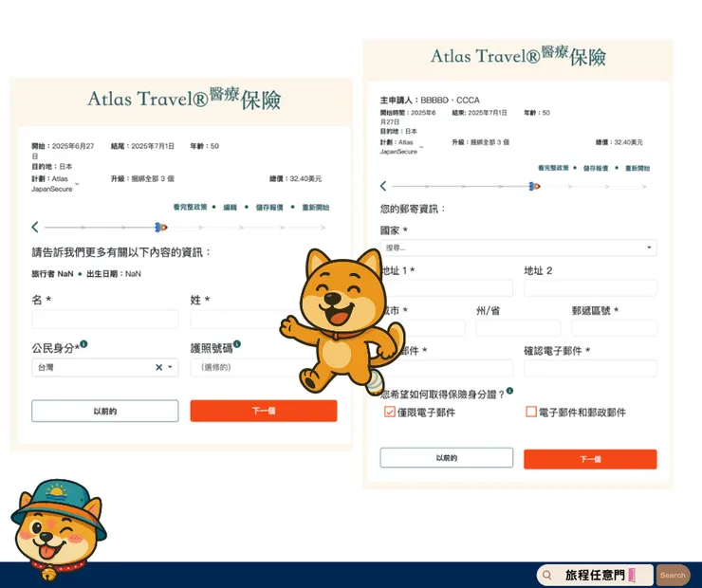This screenshot has height=588, width=702.
Task: Click left form Atlas Travel title
Action: pos(184,99)
